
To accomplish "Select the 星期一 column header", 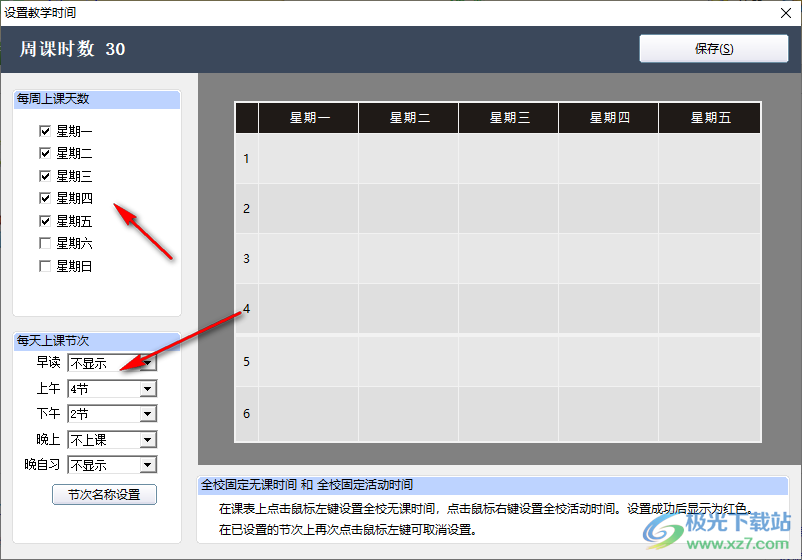I will (309, 118).
